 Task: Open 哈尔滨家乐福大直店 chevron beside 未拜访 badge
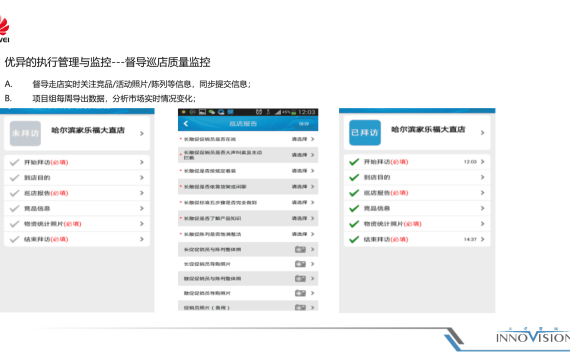142,133
